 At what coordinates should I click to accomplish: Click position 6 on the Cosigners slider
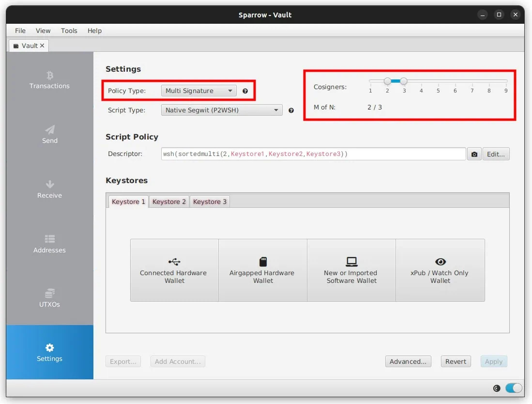pos(455,81)
